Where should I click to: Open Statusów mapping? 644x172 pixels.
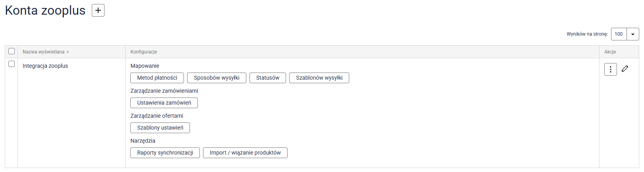click(267, 78)
